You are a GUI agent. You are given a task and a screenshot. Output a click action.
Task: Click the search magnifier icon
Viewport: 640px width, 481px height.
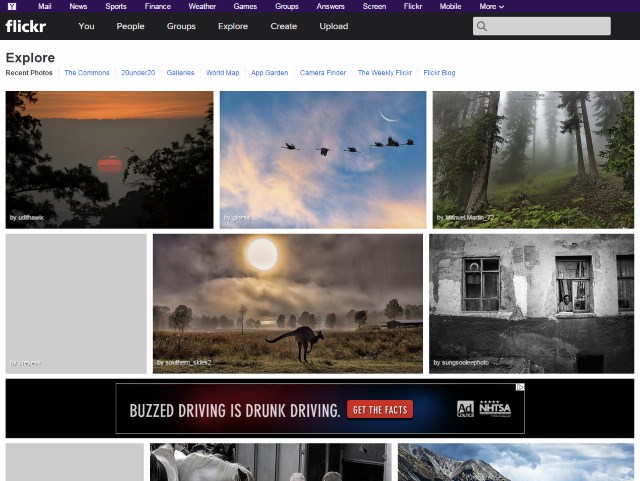482,26
